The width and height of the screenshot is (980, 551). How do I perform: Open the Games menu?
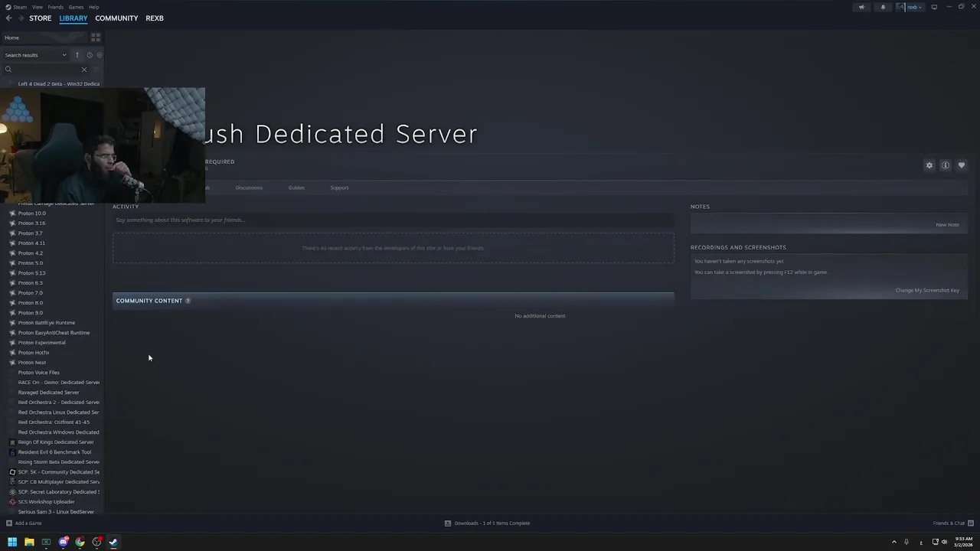tap(76, 7)
